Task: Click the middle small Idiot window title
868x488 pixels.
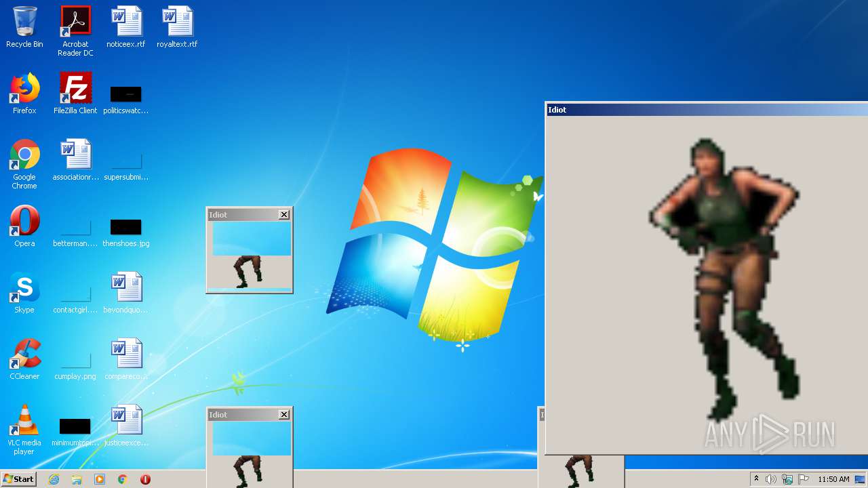Action: pos(218,215)
